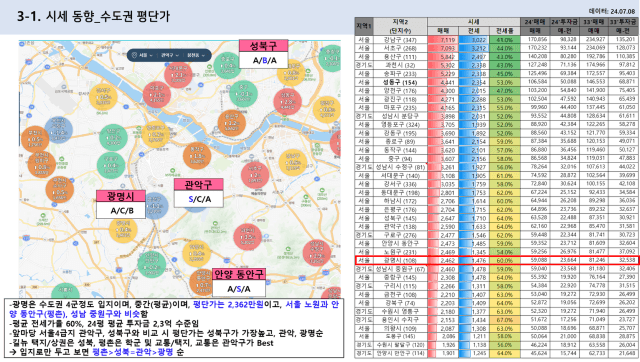Select the orange 용산구 price bubble
Viewport: 640px width, 362px height.
[231, 122]
